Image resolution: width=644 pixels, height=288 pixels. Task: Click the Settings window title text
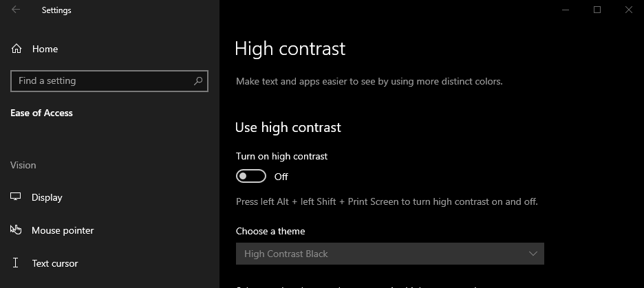(56, 10)
